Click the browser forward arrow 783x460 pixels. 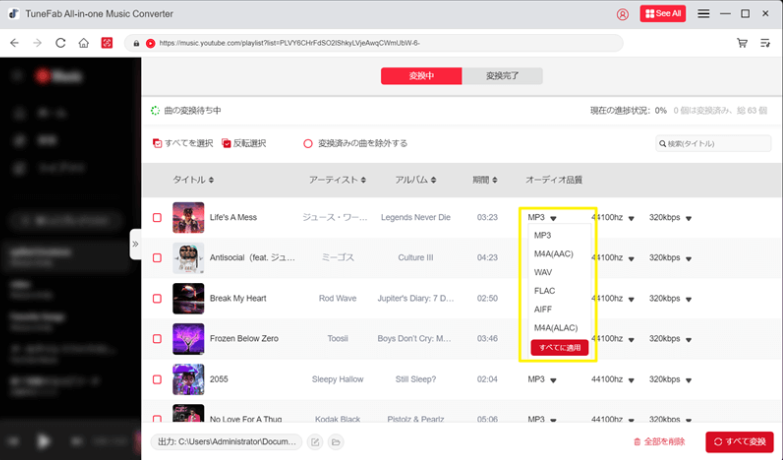(x=37, y=43)
